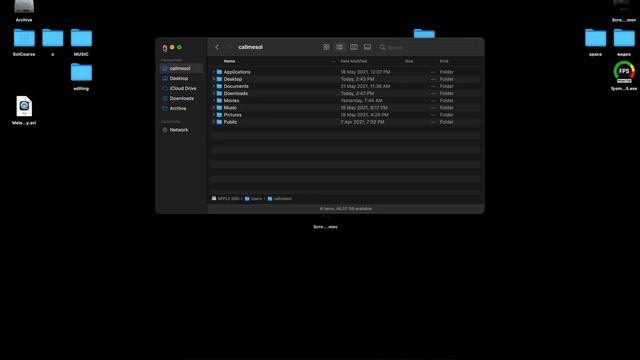Select the FPS monitor fpsm...5.exe icon
This screenshot has width=640, height=360.
click(624, 76)
